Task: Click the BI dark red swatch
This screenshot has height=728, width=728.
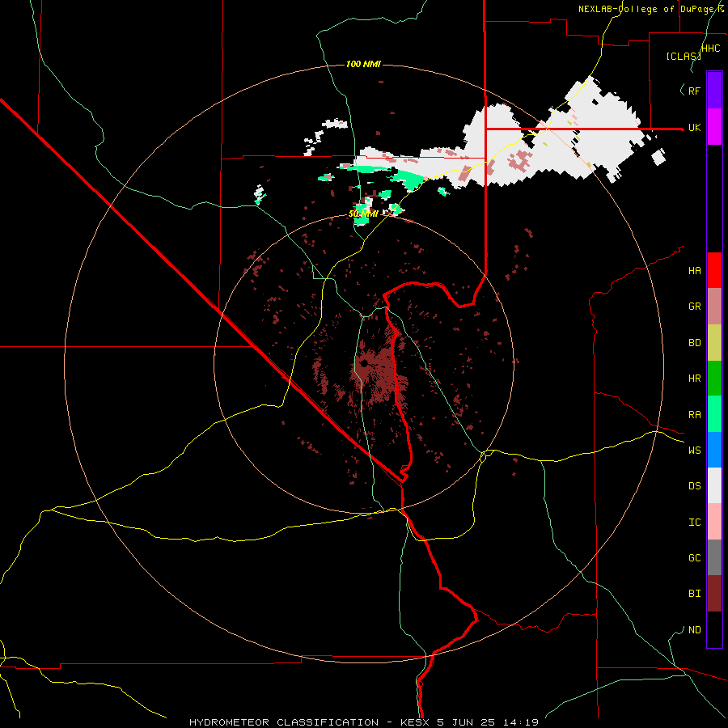Action: (714, 594)
